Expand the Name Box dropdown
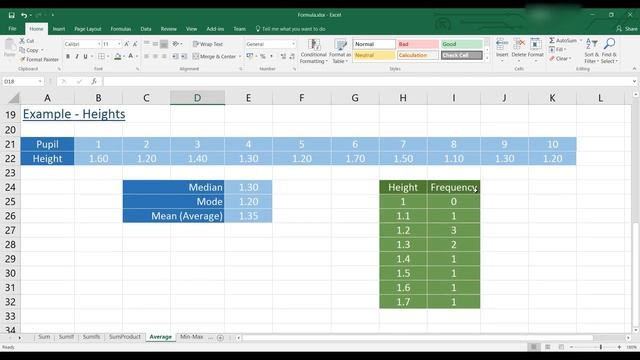 click(40, 82)
